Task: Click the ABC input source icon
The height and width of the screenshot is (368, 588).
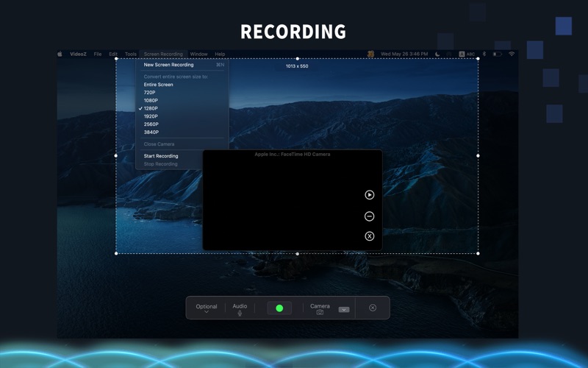Action: (x=467, y=54)
